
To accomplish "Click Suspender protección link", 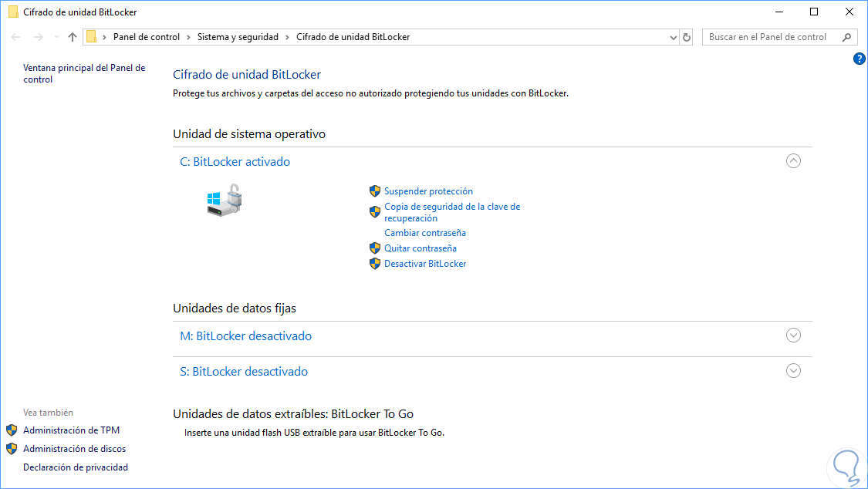I will pyautogui.click(x=428, y=191).
